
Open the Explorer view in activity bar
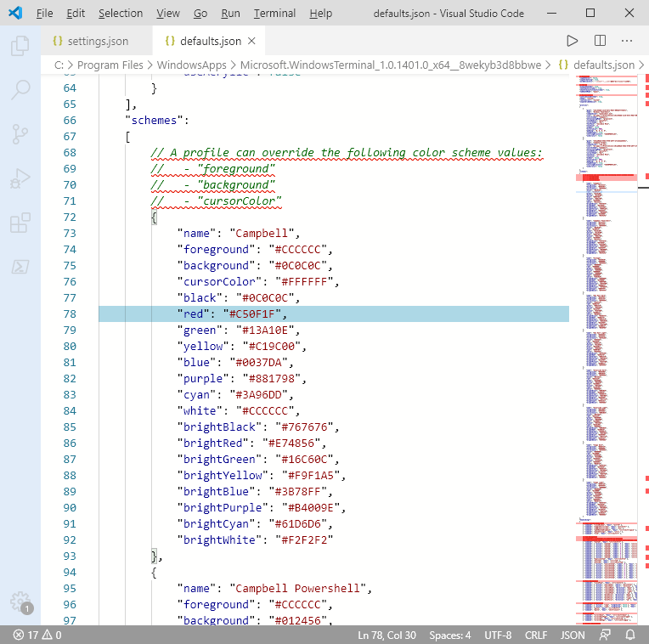coord(20,45)
